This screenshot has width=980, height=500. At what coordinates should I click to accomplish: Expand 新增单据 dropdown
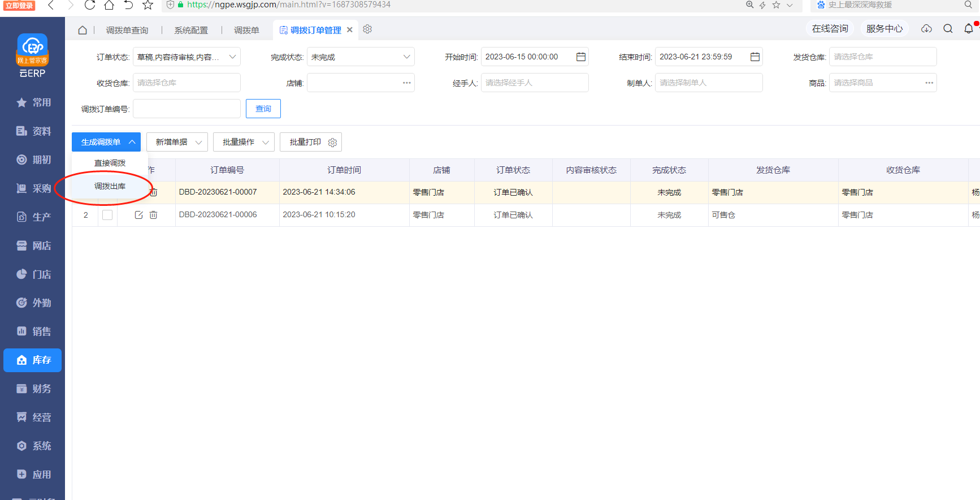tap(177, 142)
